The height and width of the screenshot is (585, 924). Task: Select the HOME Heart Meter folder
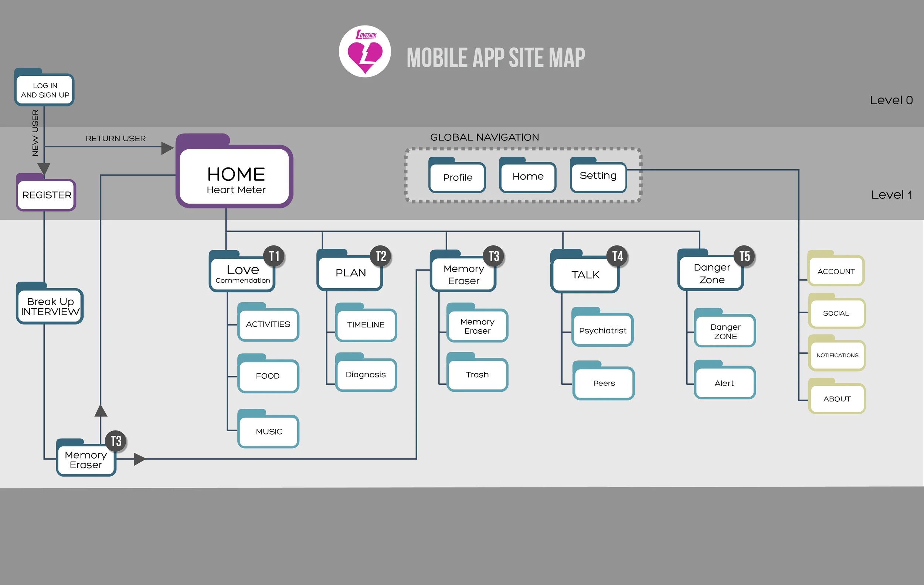(234, 177)
